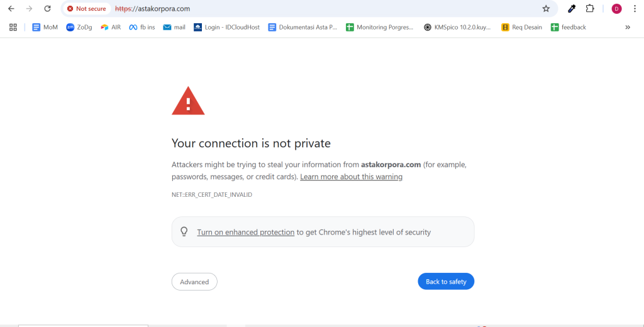Expand the hidden bookmarks overflow chevron
Viewport: 644px width, 327px height.
coord(627,27)
